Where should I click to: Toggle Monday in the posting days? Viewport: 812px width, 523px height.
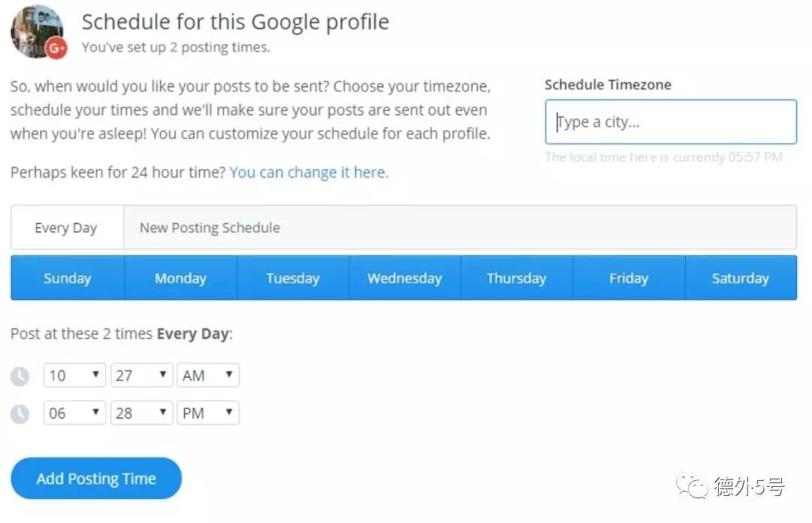click(x=181, y=278)
